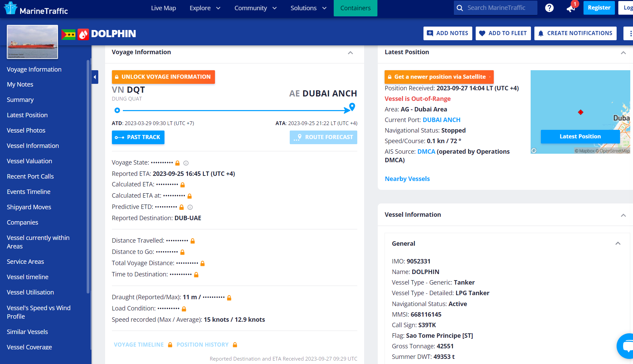Open the DOLPHIN vessel photo thumbnail
Image resolution: width=633 pixels, height=364 pixels.
(32, 42)
